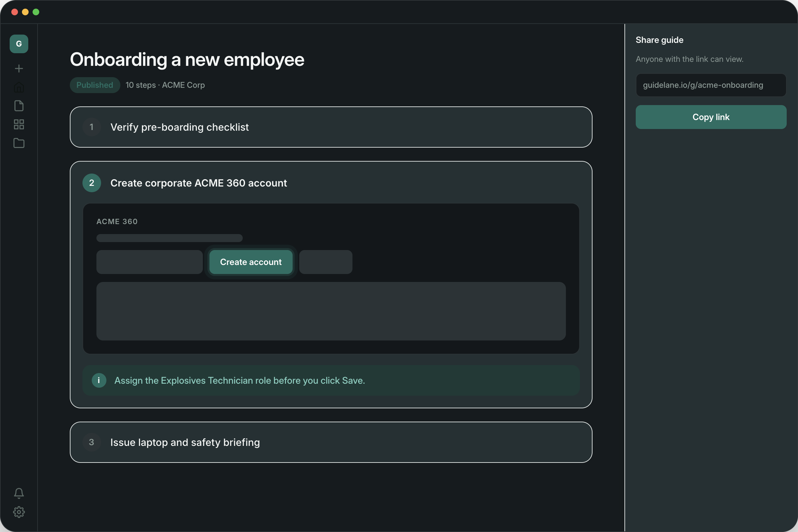
Task: Click the highlighted Create account button
Action: click(x=251, y=262)
